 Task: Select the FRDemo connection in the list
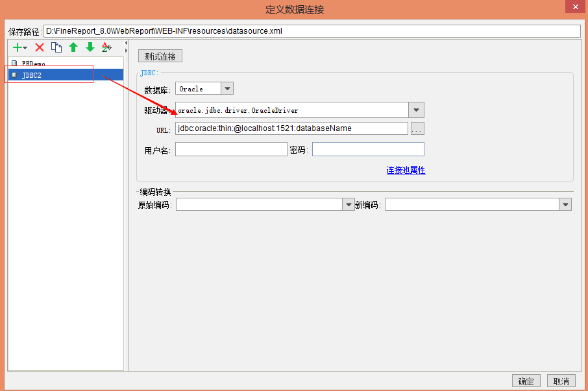pyautogui.click(x=66, y=64)
